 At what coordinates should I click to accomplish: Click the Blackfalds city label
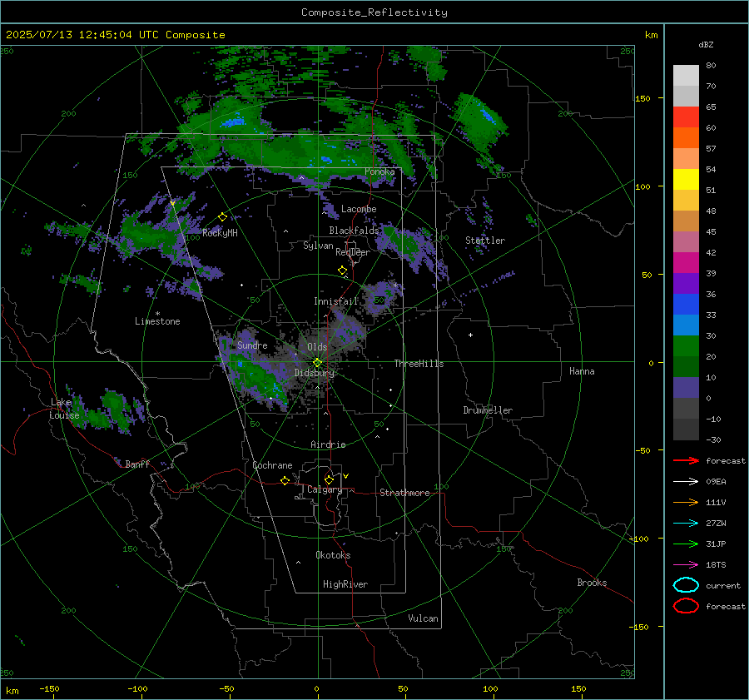(x=354, y=231)
